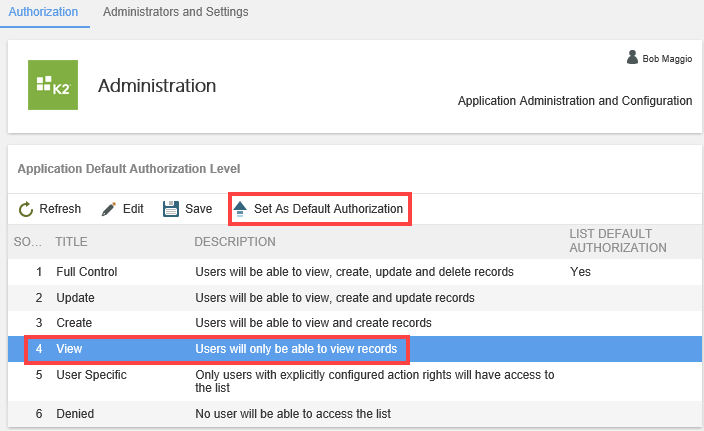704x431 pixels.
Task: Sort by the Title column header
Action: tap(71, 241)
